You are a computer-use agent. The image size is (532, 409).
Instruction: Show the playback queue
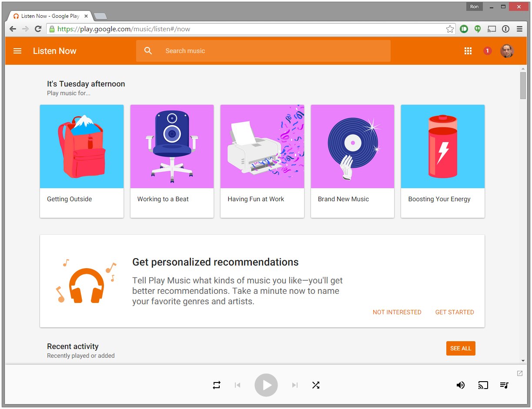[504, 385]
